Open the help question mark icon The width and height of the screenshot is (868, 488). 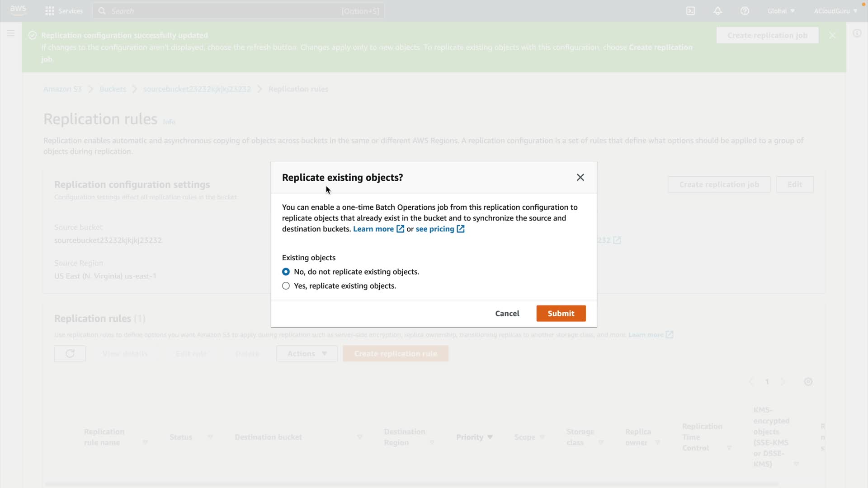pos(745,11)
